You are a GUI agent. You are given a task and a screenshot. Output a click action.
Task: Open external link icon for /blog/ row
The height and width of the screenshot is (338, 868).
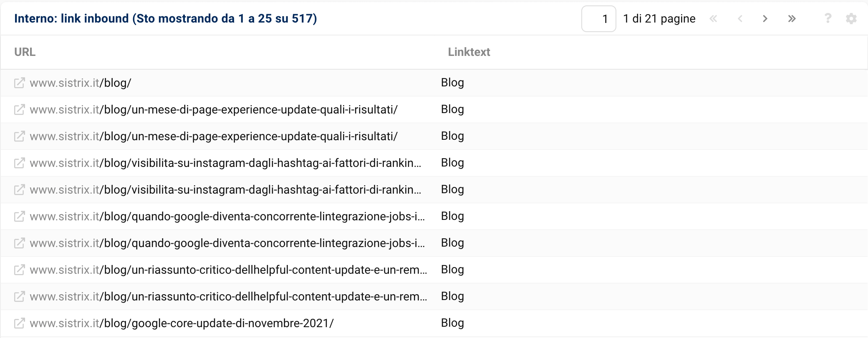[x=20, y=83]
